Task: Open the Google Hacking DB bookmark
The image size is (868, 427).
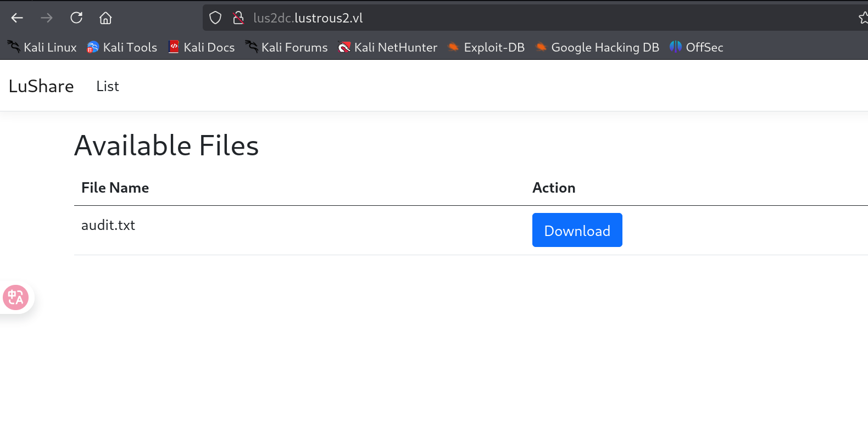Action: coord(597,47)
